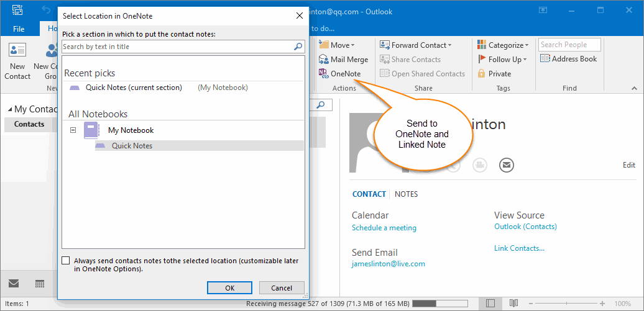
Task: Click the Outlook (Contacts) link
Action: 525,227
